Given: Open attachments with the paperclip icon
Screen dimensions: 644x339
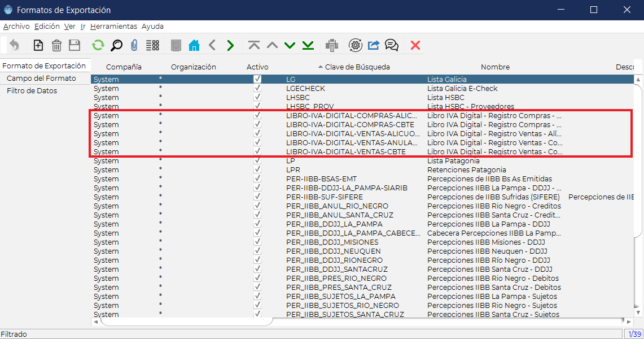Looking at the screenshot, I should point(134,45).
